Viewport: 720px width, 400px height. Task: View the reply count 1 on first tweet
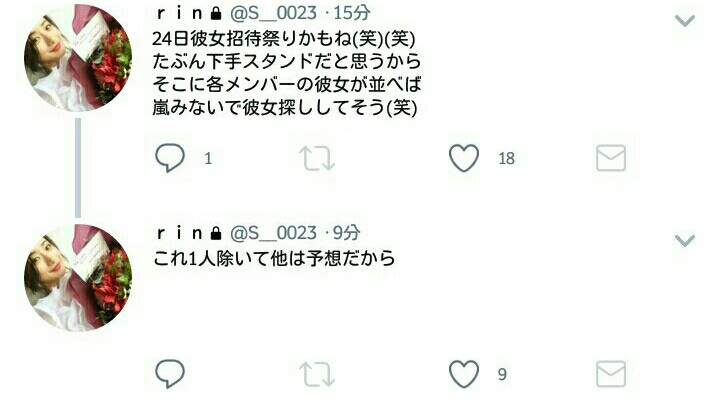[208, 158]
